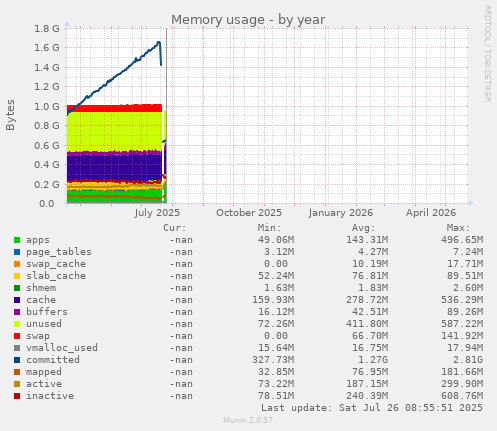
Task: Click the '1.8 G' y-axis label
Action: [47, 29]
